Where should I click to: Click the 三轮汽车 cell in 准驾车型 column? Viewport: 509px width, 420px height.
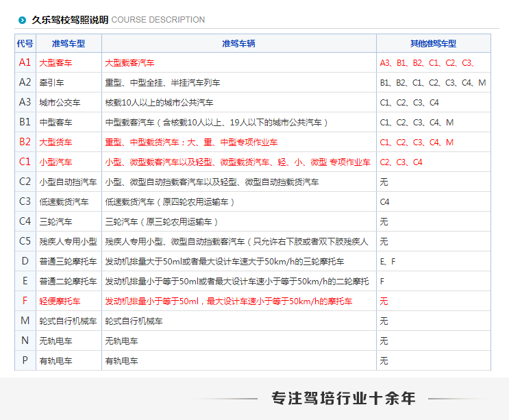pos(69,222)
